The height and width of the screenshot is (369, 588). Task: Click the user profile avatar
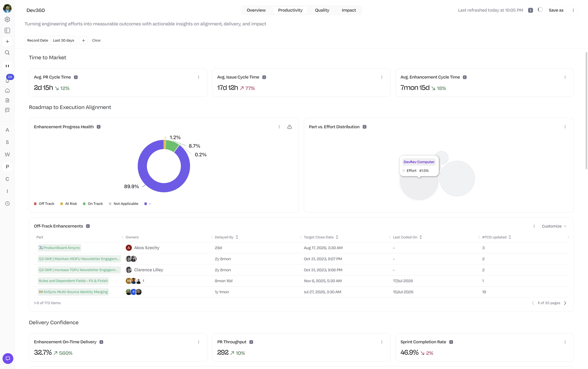pyautogui.click(x=7, y=8)
